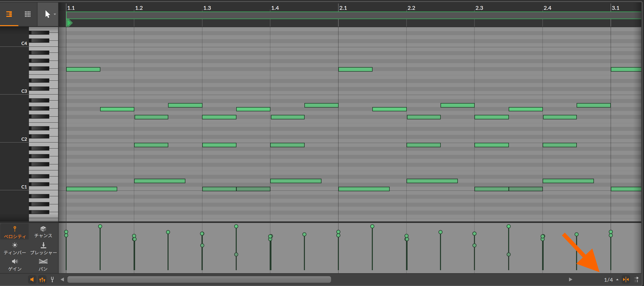Open the プレッシャー expression tab
This screenshot has height=286, width=644.
pyautogui.click(x=43, y=249)
